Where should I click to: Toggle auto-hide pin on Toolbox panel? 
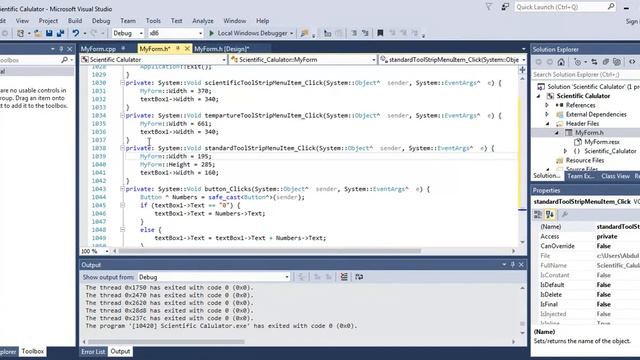coord(61,49)
